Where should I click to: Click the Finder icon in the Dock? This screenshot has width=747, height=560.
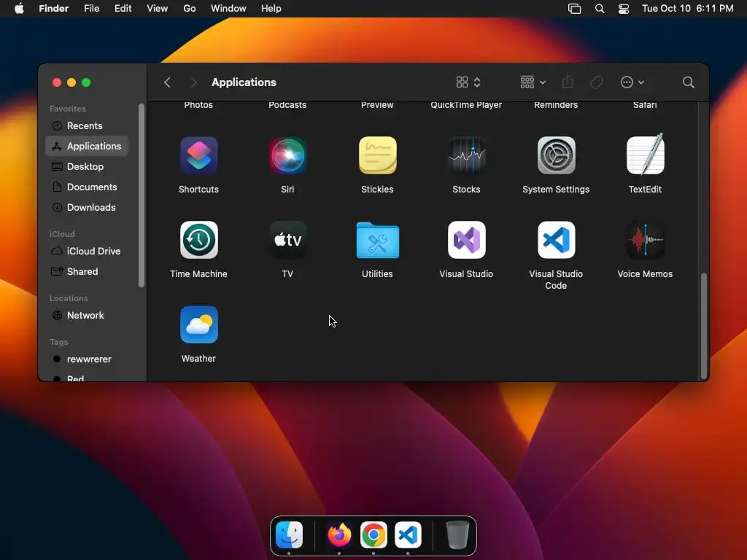(289, 534)
